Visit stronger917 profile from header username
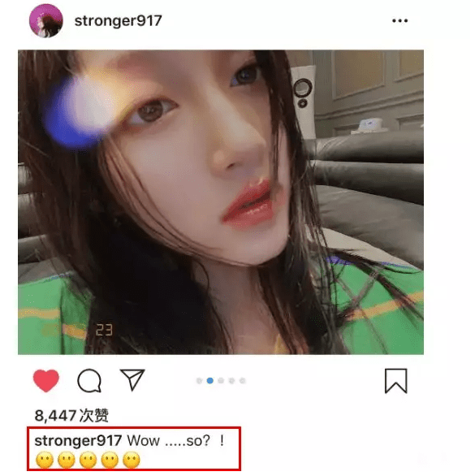 118,21
